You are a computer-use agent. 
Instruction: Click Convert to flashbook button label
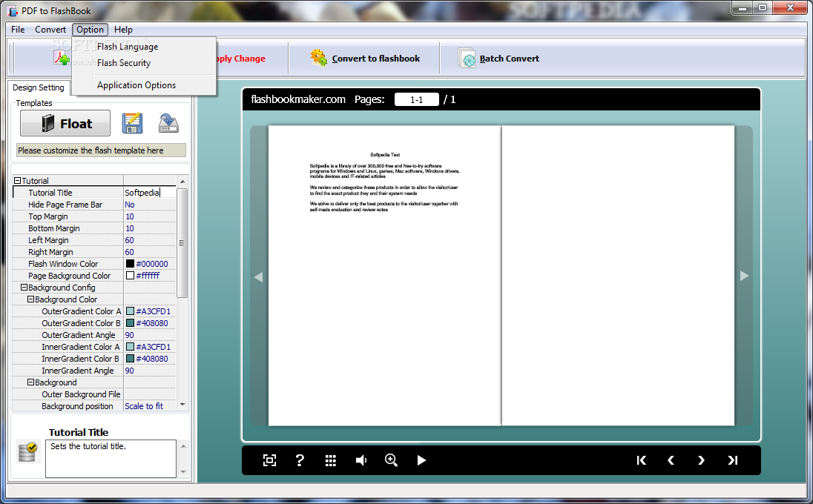376,59
